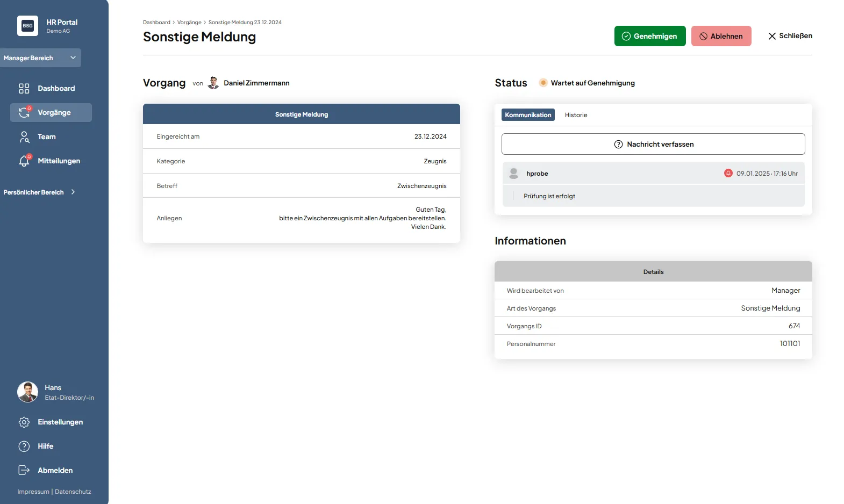Click Nachricht verfassen to write message
Image resolution: width=844 pixels, height=504 pixels.
click(653, 144)
